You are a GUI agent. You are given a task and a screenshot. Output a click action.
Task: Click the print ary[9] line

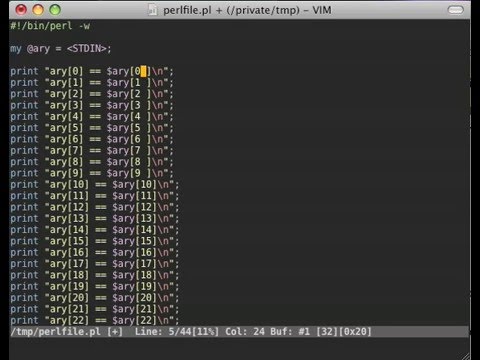[92, 173]
